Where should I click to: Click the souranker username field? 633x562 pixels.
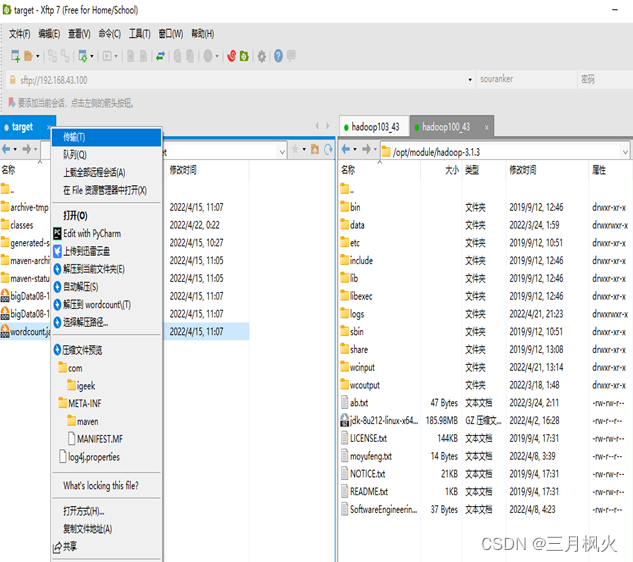tap(526, 79)
